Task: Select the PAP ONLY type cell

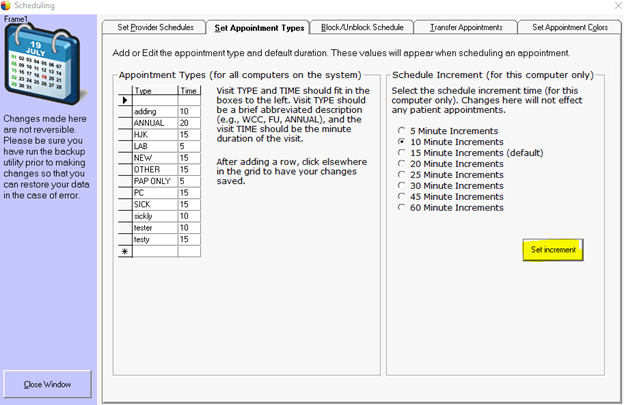Action: pyautogui.click(x=155, y=181)
